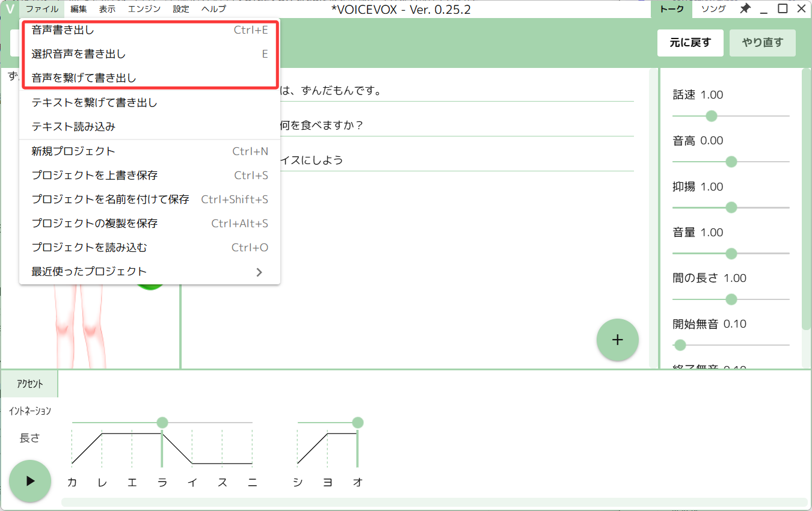Click the mora ス in accent editor
The width and height of the screenshot is (812, 511).
click(223, 482)
